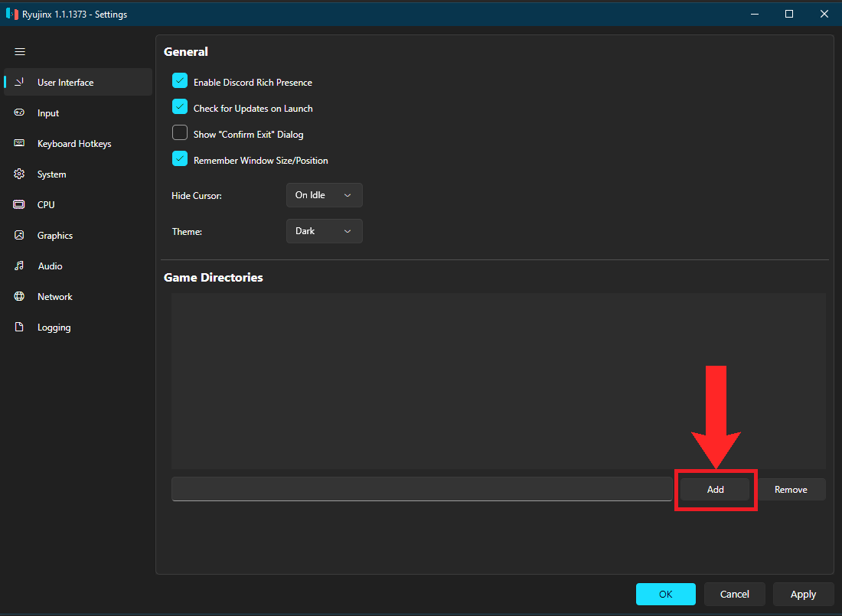
Task: Open the Hide Cursor dropdown
Action: pyautogui.click(x=325, y=195)
